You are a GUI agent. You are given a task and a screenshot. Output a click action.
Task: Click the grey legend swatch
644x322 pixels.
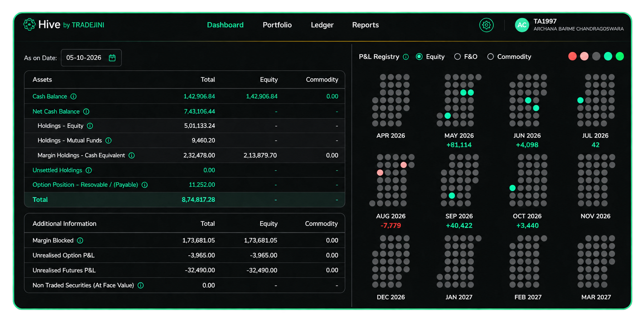[596, 56]
